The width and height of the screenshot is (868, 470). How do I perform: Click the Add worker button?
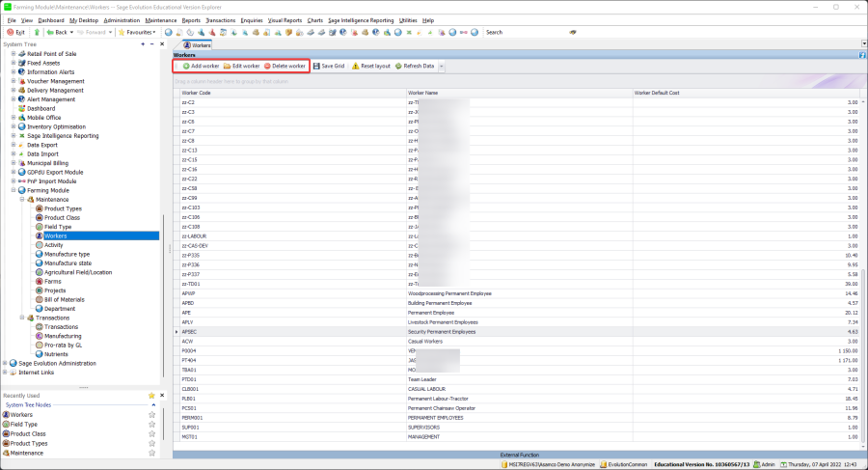coord(200,66)
